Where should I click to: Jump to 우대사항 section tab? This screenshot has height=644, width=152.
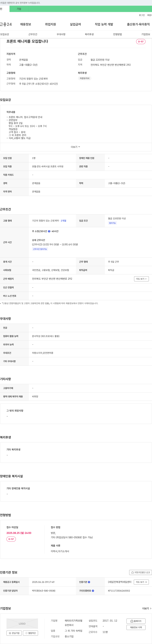[x=61, y=34]
